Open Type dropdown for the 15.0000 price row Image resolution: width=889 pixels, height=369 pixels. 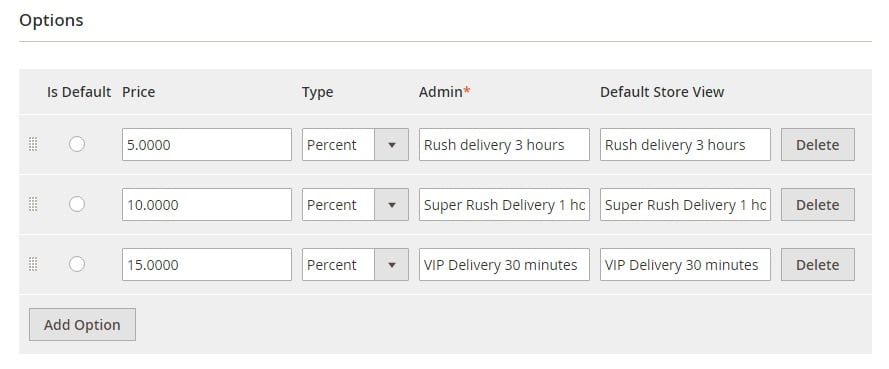coord(355,264)
